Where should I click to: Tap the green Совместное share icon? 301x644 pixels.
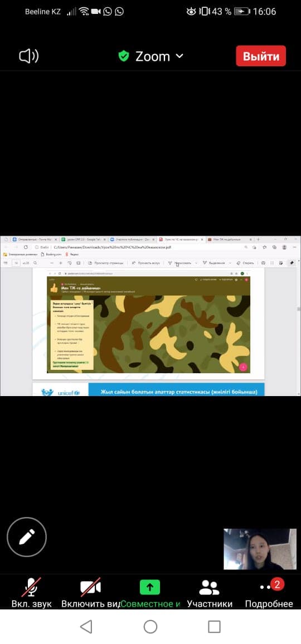point(150,587)
